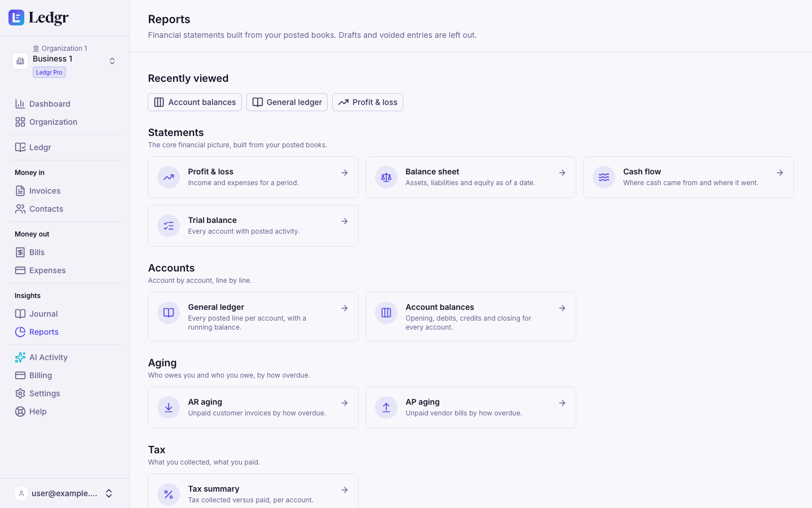Screen dimensions: 812x508
Task: Click the Contacts people icon
Action: pyautogui.click(x=20, y=209)
